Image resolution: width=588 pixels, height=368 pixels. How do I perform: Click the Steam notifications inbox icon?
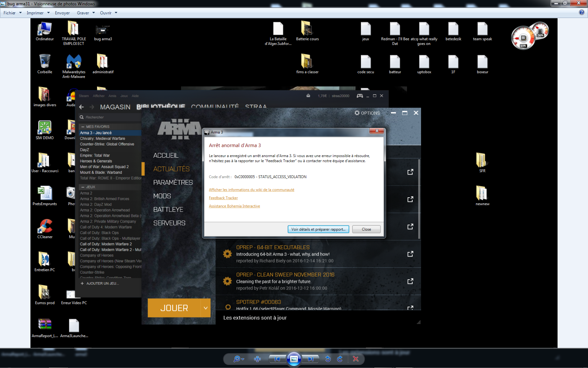pos(308,96)
